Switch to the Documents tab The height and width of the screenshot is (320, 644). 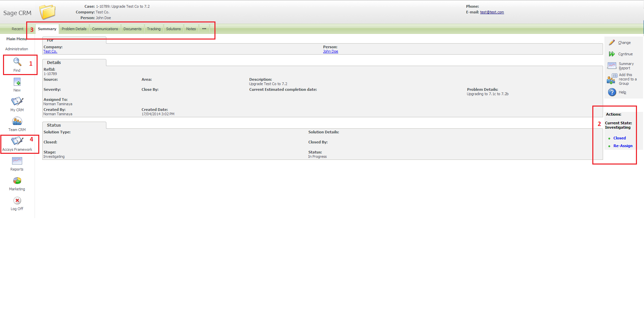point(133,29)
